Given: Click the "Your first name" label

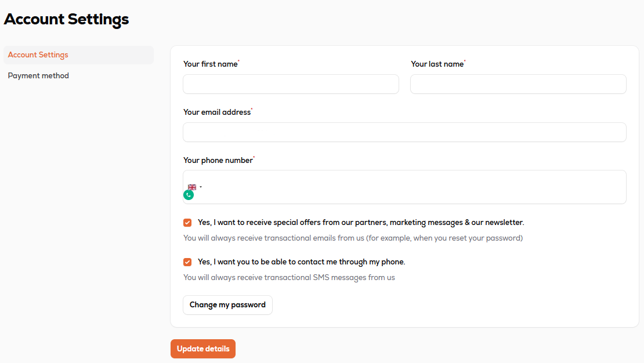Looking at the screenshot, I should tap(211, 64).
